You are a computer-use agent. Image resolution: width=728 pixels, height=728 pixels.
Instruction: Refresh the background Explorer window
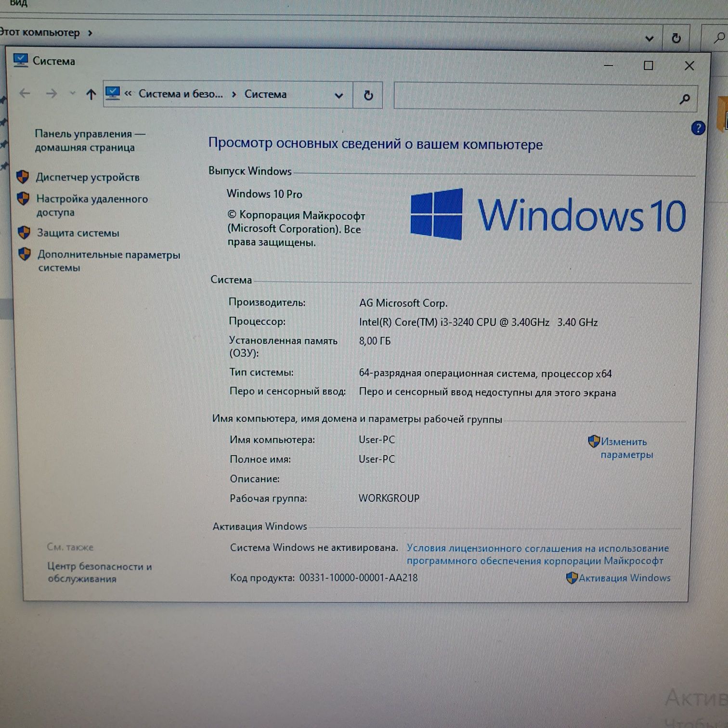pos(676,38)
